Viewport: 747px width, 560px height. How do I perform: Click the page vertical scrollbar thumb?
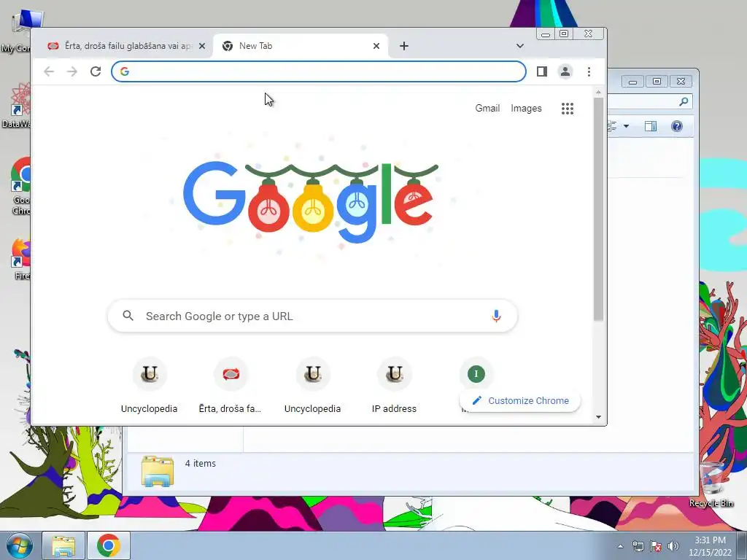click(x=598, y=209)
